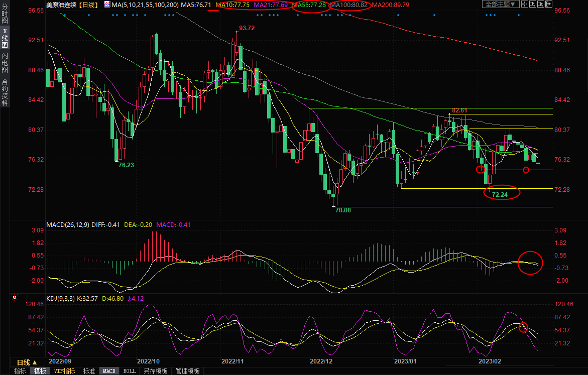
Task: Select the 模板 bottom tab
Action: (x=40, y=371)
